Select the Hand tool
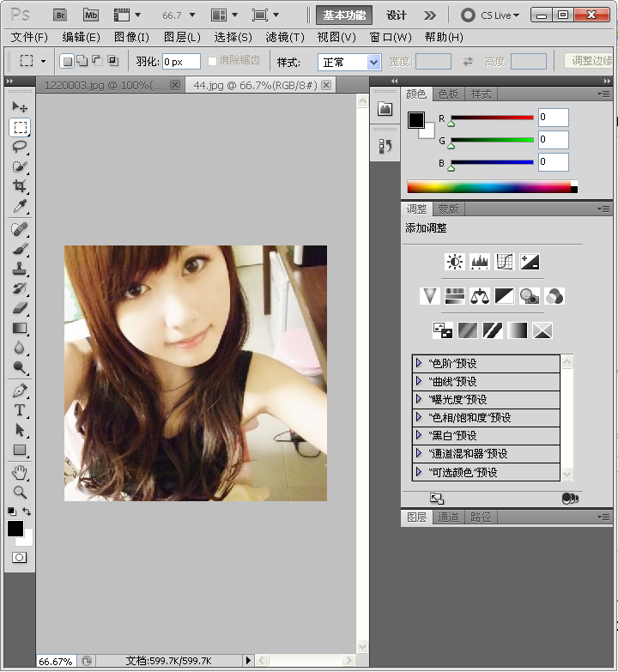The height and width of the screenshot is (672, 618). (x=20, y=473)
